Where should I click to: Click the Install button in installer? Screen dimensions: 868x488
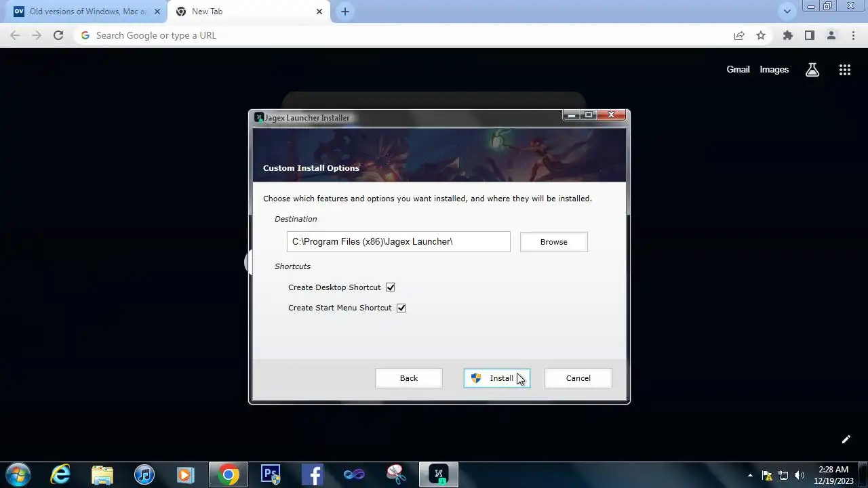[496, 378]
